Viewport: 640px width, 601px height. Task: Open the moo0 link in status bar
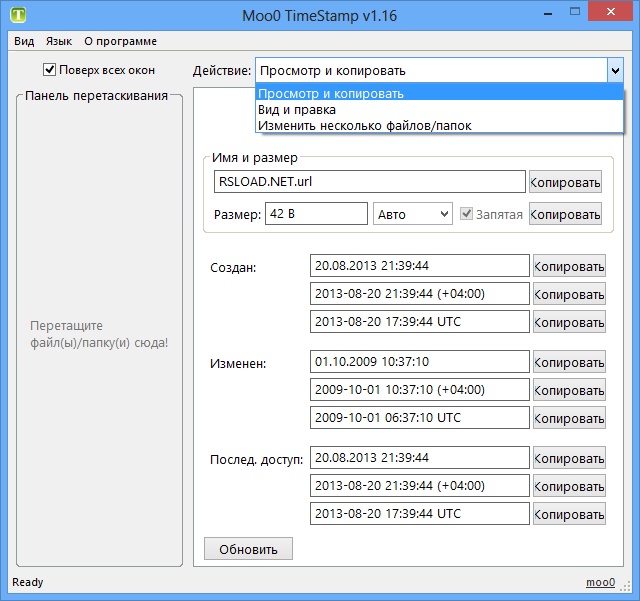pos(600,582)
